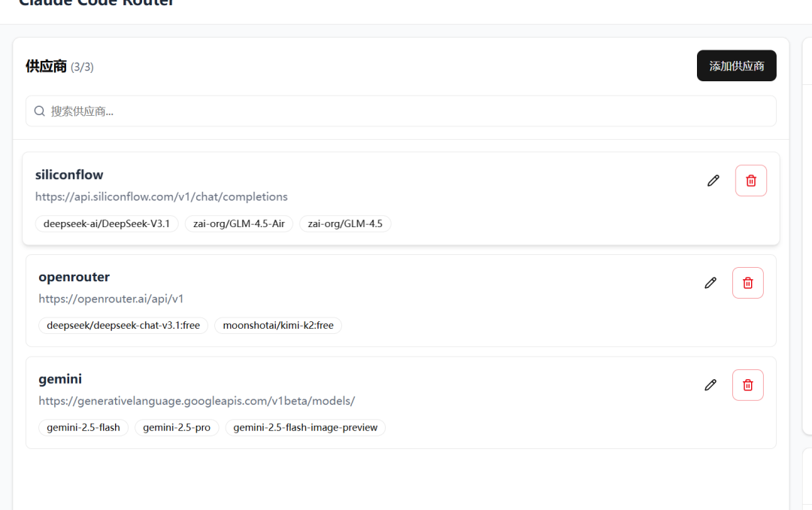This screenshot has width=812, height=510.
Task: Select the moonshotai/kimi-k2:free tag
Action: pyautogui.click(x=278, y=326)
